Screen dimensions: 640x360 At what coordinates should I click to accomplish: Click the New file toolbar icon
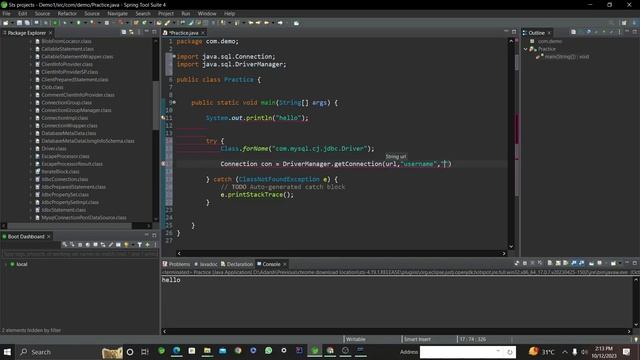[5, 23]
